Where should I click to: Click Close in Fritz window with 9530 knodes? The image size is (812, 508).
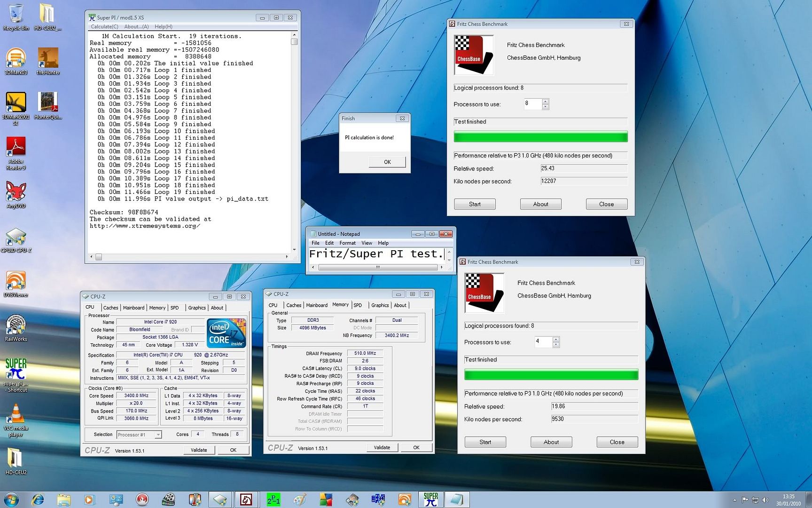[617, 442]
